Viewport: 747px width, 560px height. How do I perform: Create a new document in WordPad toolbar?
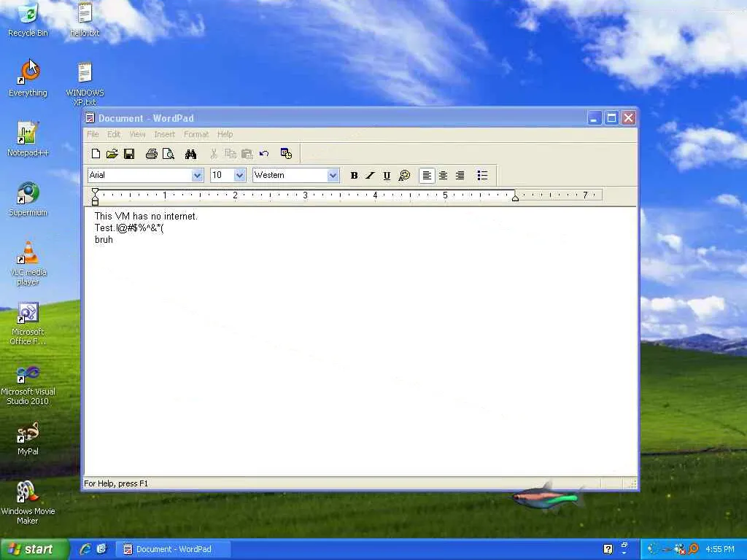[96, 154]
